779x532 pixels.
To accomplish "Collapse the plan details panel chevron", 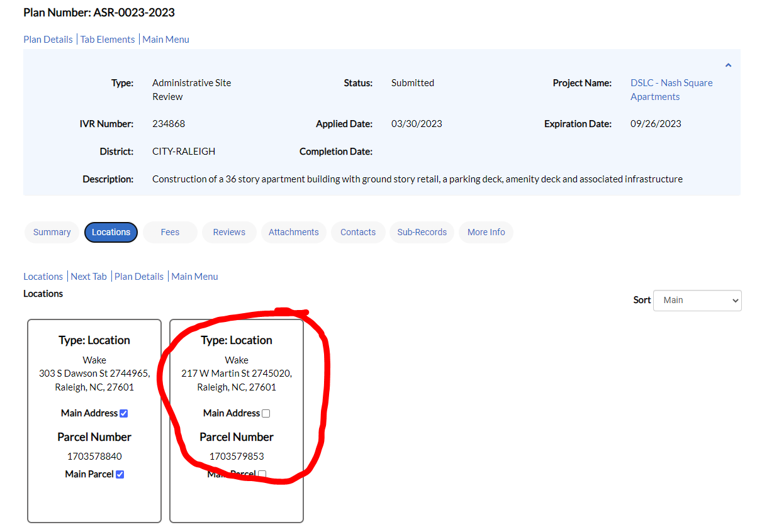I will click(728, 65).
